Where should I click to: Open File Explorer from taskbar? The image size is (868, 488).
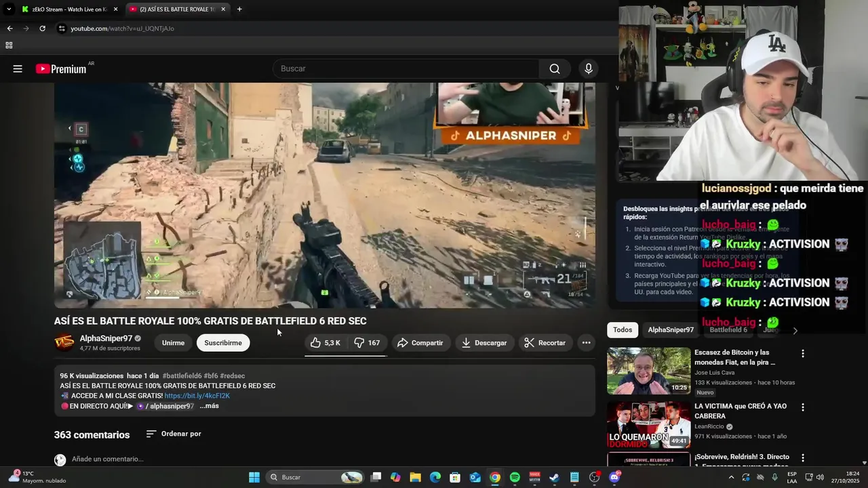(x=416, y=477)
